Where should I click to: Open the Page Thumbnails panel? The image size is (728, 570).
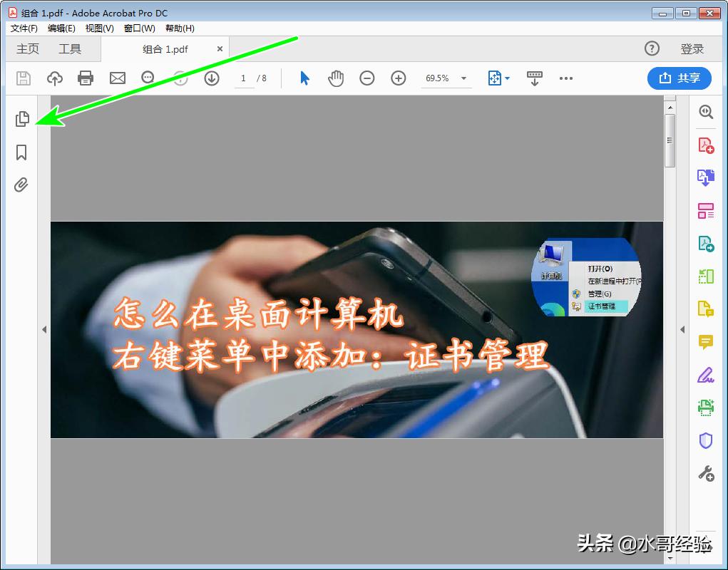pyautogui.click(x=21, y=120)
